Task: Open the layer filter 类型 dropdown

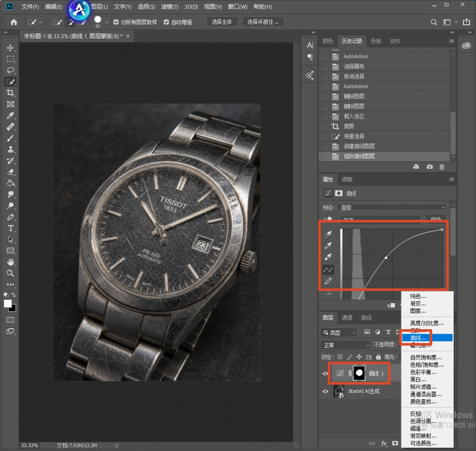Action: coord(339,332)
